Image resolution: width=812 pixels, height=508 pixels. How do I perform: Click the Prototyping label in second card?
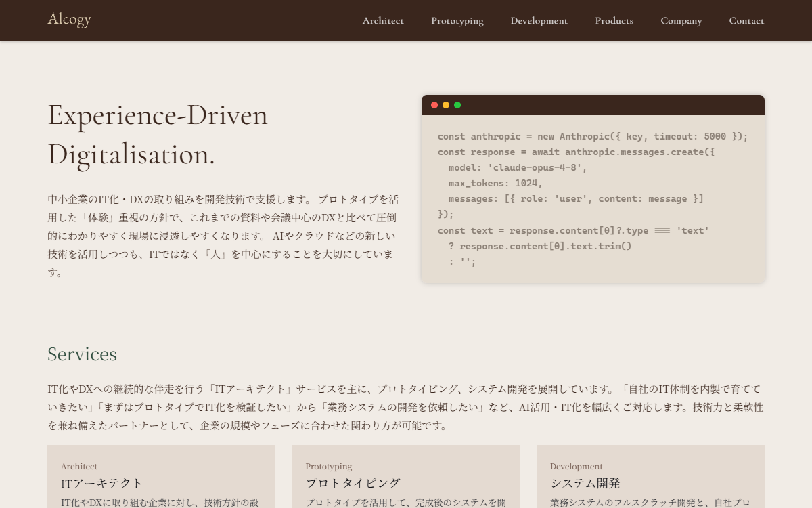tap(329, 466)
